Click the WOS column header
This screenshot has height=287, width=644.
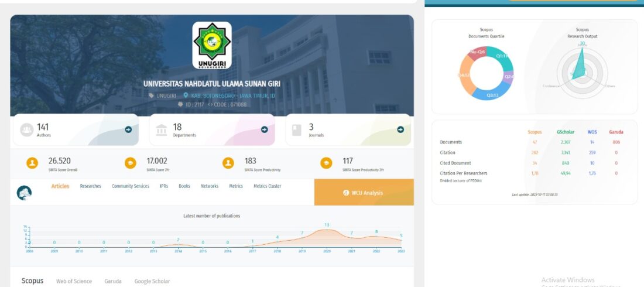(x=592, y=132)
